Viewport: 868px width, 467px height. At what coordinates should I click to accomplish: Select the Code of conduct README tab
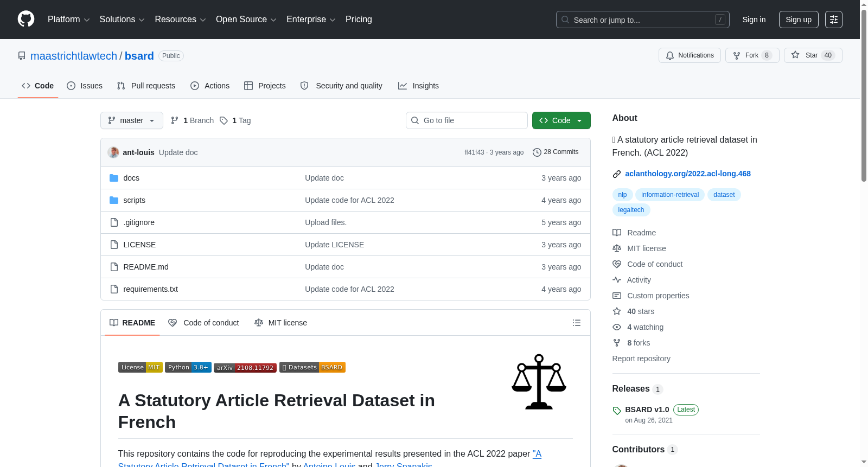coord(204,323)
